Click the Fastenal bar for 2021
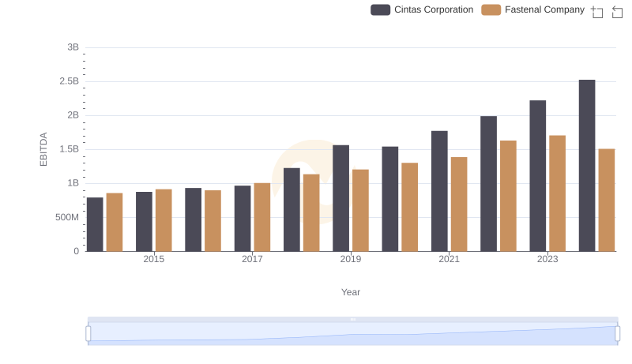This screenshot has height=364, width=632. 459,204
